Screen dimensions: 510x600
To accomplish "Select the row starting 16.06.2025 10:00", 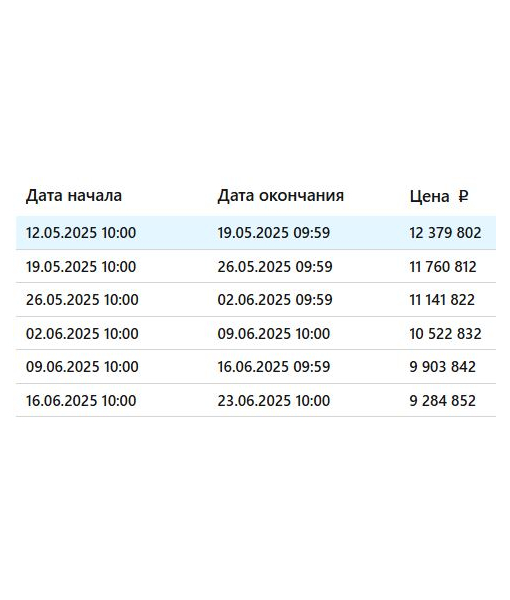I will click(x=256, y=400).
